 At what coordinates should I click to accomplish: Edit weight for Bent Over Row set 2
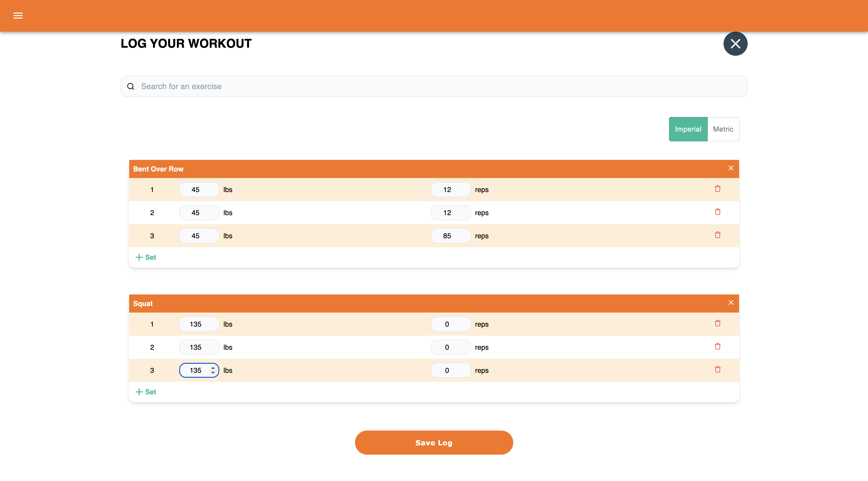coord(199,213)
